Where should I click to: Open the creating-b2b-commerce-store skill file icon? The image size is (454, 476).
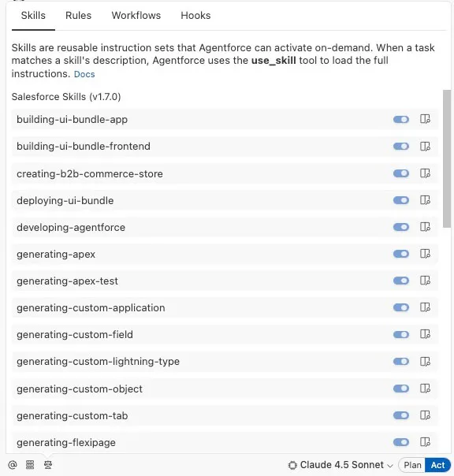click(425, 173)
